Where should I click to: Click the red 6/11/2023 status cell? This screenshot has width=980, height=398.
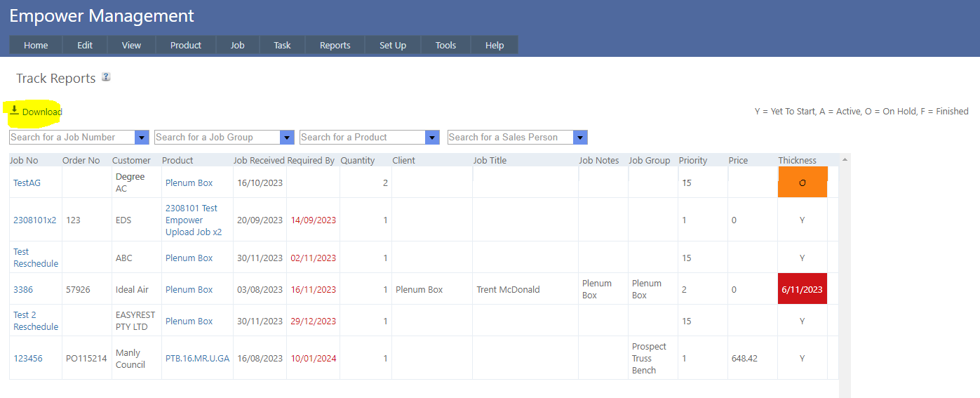tap(802, 289)
